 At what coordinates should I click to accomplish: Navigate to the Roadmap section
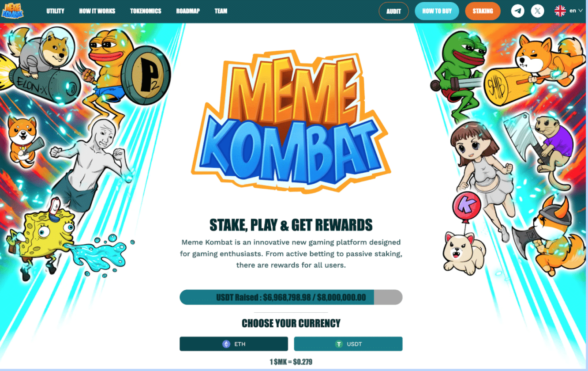(188, 11)
